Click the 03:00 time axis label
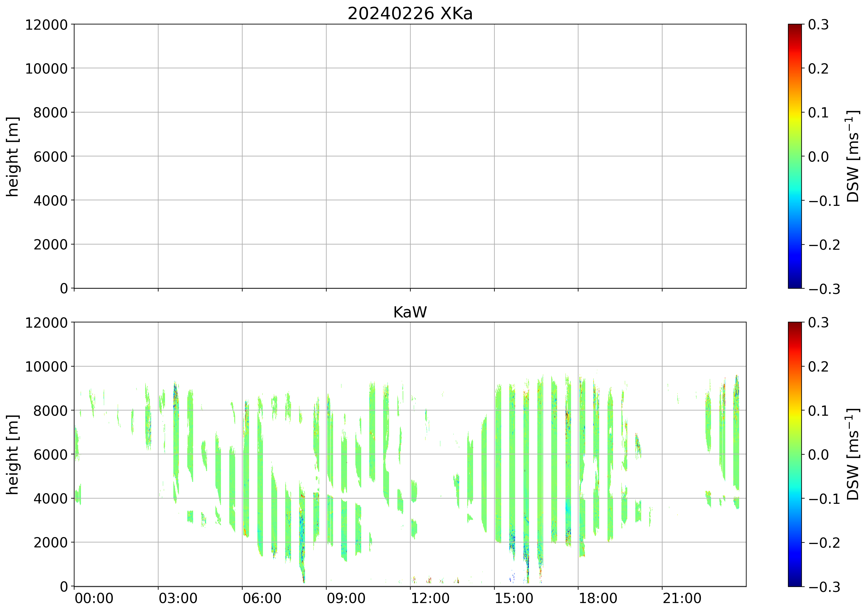The image size is (868, 612). click(x=178, y=599)
